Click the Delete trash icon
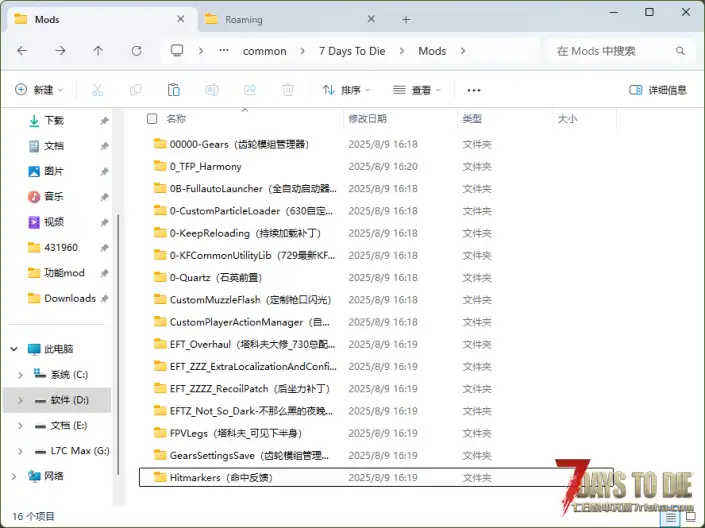 click(288, 90)
